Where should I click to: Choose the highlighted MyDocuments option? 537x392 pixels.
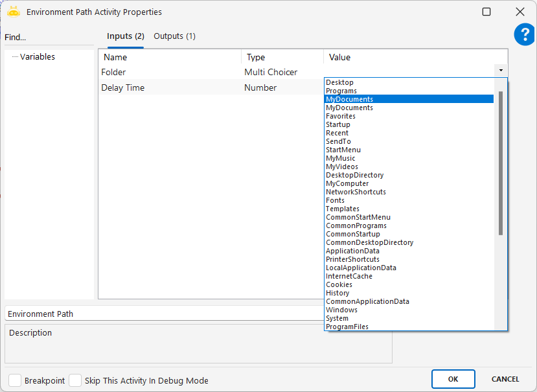tap(349, 99)
